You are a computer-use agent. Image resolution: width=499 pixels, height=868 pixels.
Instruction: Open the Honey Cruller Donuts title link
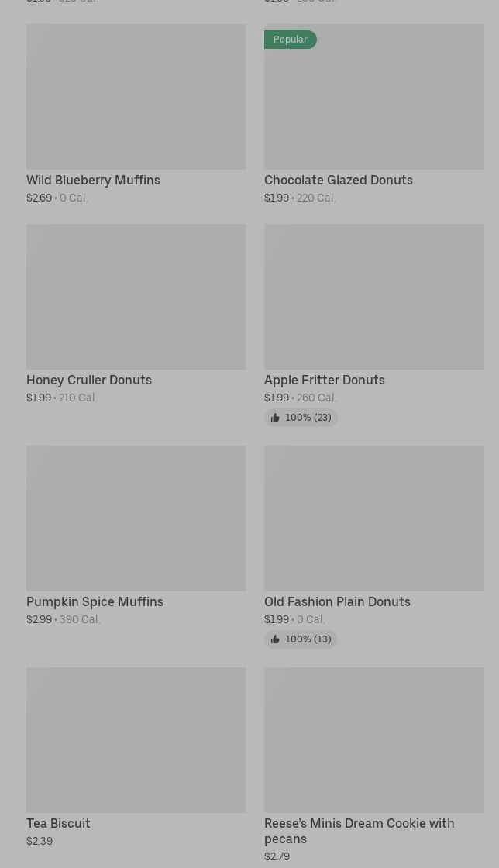(89, 380)
